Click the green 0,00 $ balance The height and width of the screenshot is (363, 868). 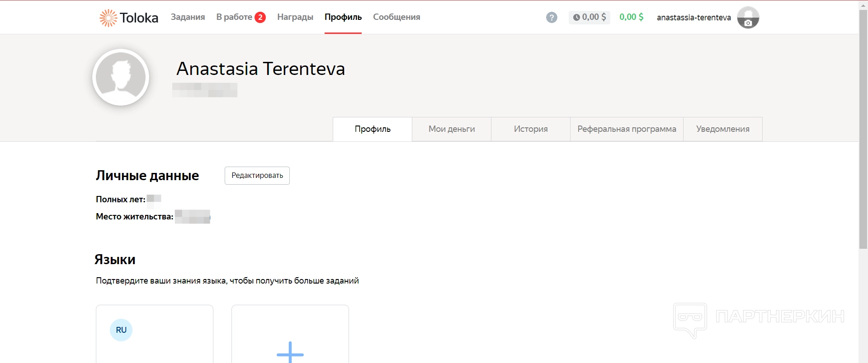click(x=631, y=17)
